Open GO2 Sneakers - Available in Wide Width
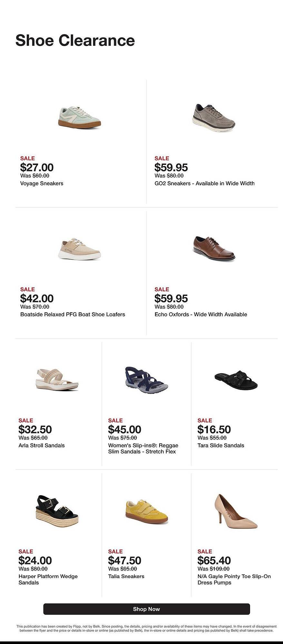Screen dimensions: 283x644 (204, 183)
